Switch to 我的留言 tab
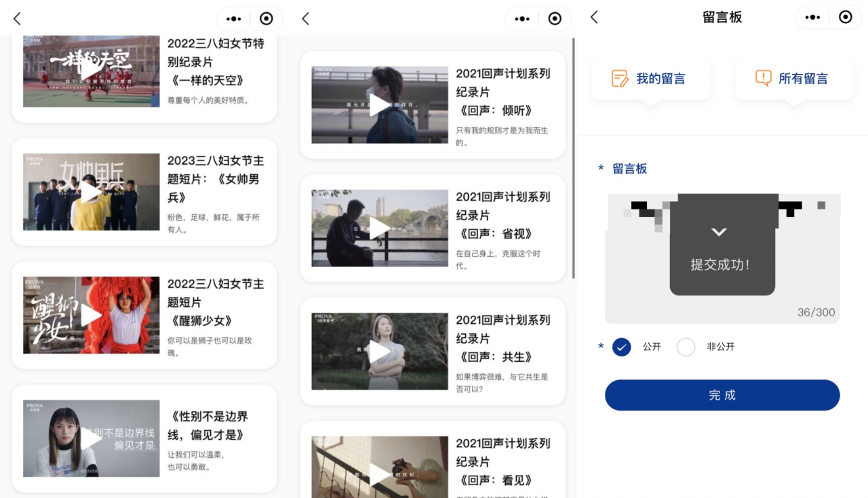Screen dimensions: 868x498 pyautogui.click(x=651, y=79)
